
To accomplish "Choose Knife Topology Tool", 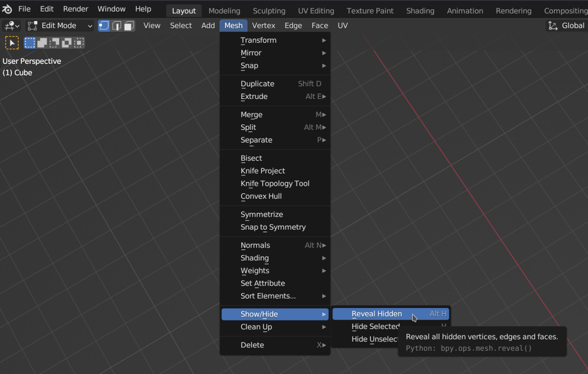I will (x=275, y=184).
